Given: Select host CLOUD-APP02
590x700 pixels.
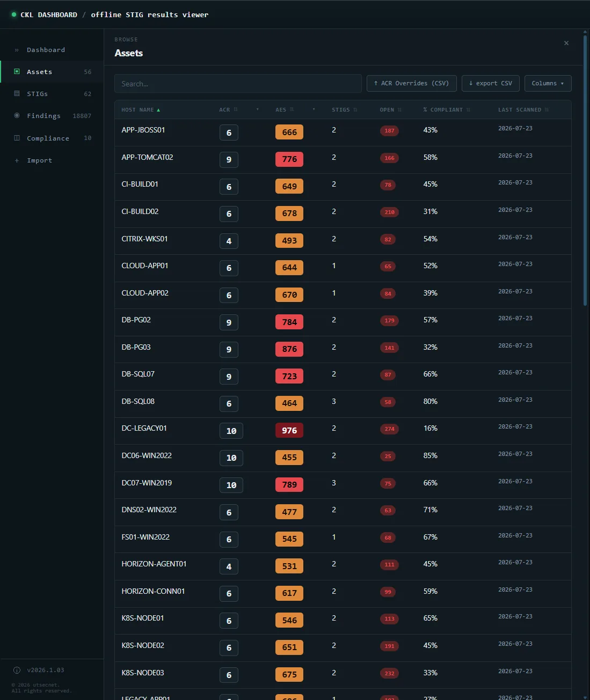Looking at the screenshot, I should (145, 293).
